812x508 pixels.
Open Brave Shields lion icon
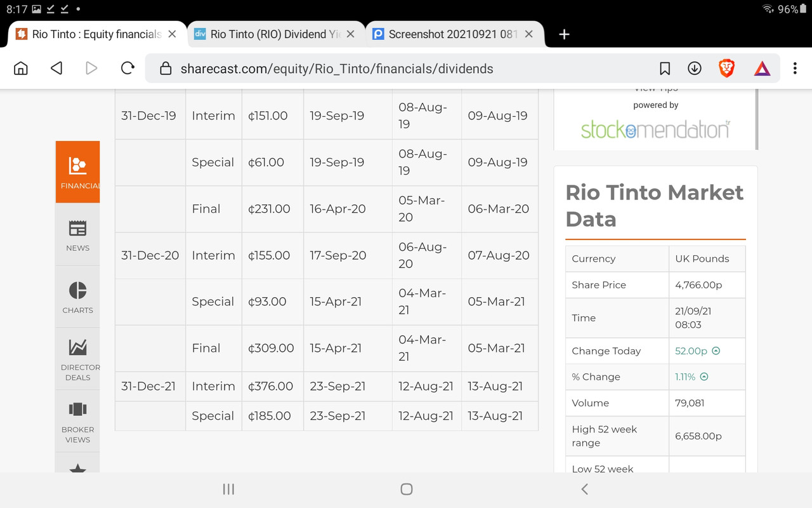click(x=727, y=68)
